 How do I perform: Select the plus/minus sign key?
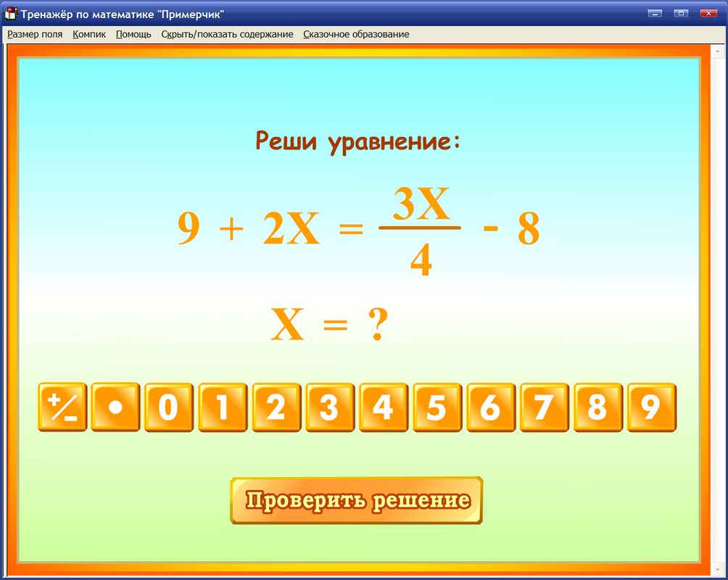pos(62,407)
